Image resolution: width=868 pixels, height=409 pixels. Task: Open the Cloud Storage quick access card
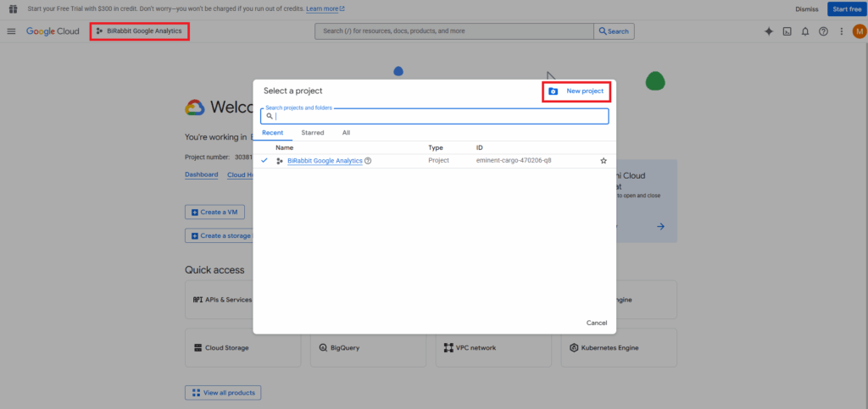243,348
